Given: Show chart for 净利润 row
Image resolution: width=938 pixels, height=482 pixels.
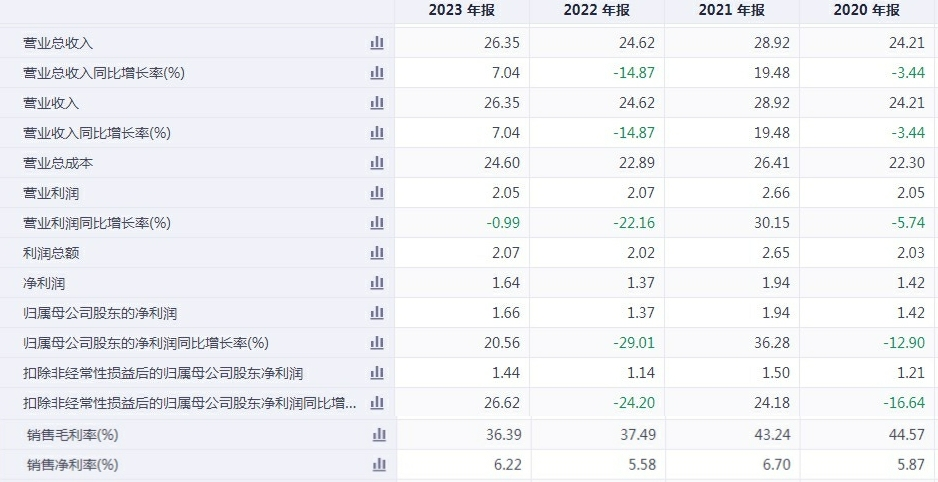Looking at the screenshot, I should [377, 283].
